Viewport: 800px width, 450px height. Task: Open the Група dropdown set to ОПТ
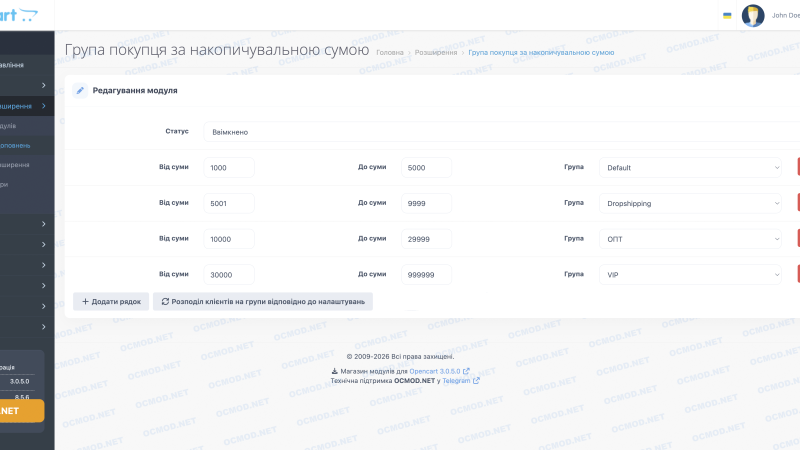[x=690, y=239]
